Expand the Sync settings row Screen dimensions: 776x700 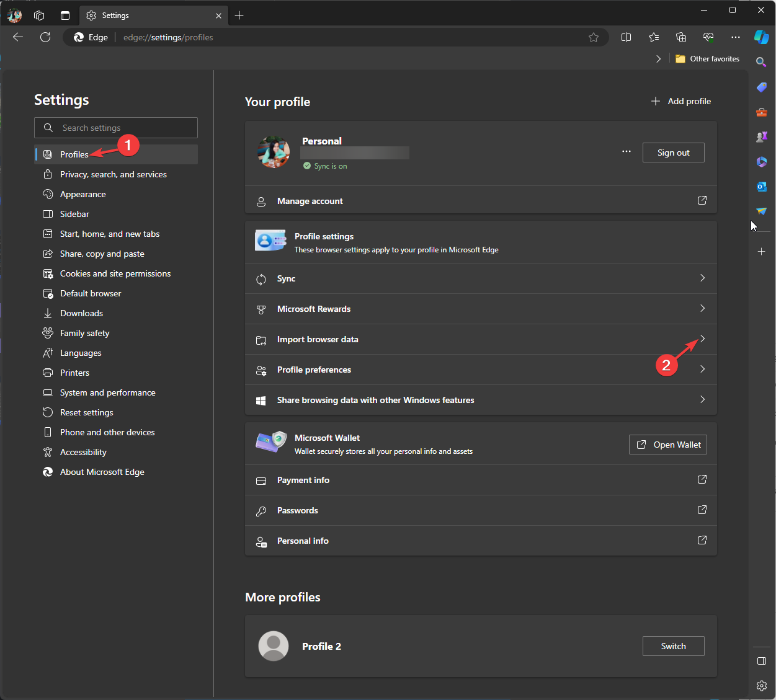pyautogui.click(x=481, y=278)
